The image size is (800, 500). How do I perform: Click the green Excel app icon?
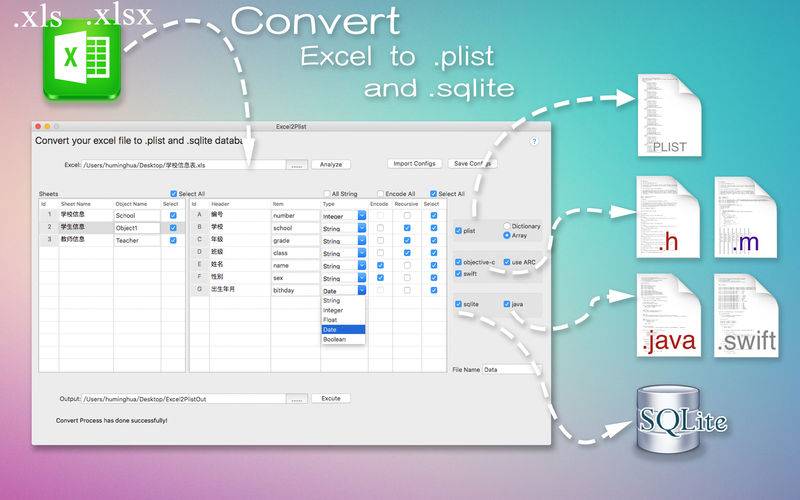click(x=82, y=59)
